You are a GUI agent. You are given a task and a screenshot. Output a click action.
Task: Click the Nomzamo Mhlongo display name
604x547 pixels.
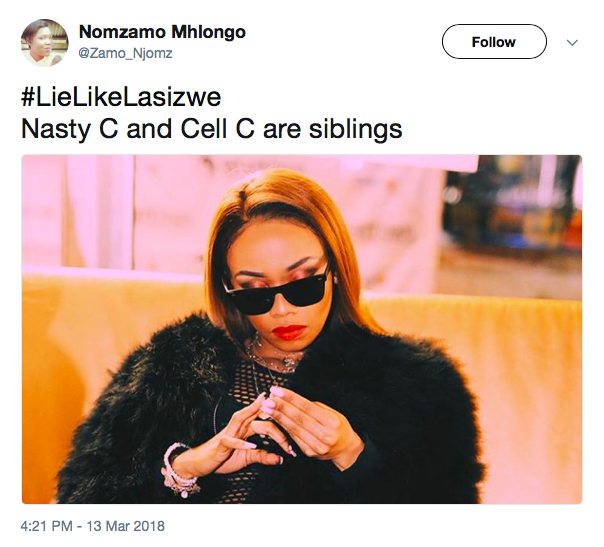[162, 32]
